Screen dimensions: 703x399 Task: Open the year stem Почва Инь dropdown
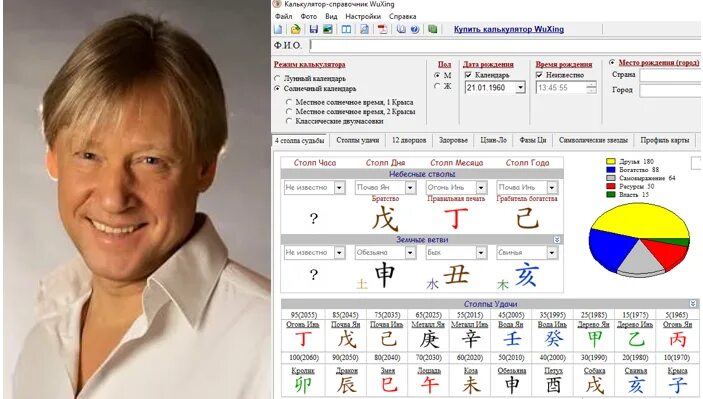coord(552,187)
